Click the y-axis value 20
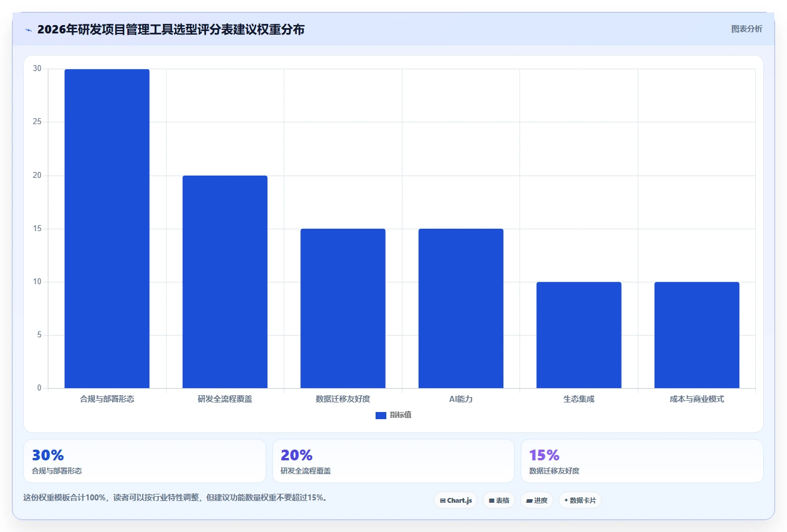Image resolution: width=787 pixels, height=532 pixels. click(38, 176)
